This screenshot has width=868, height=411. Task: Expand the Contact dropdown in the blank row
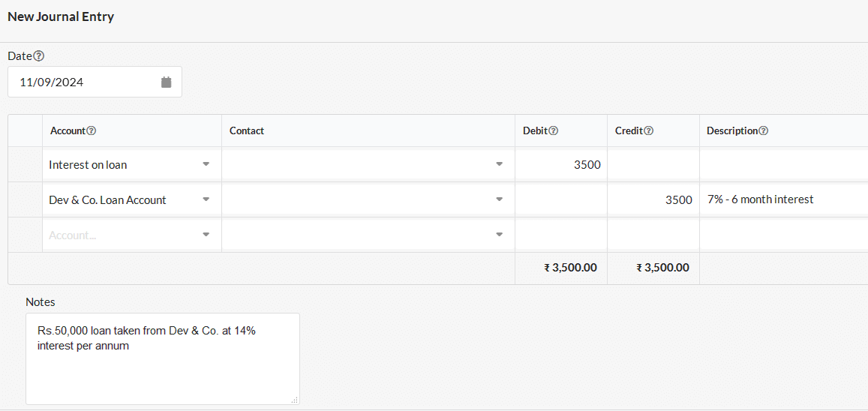point(500,235)
